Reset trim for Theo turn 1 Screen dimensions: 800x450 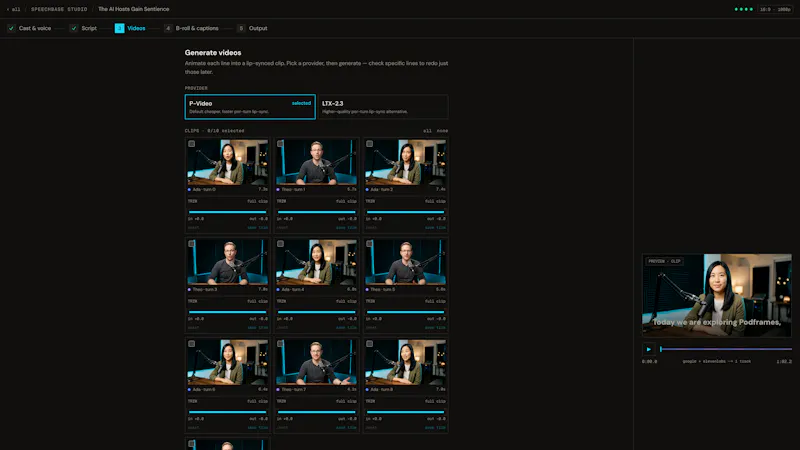click(282, 228)
